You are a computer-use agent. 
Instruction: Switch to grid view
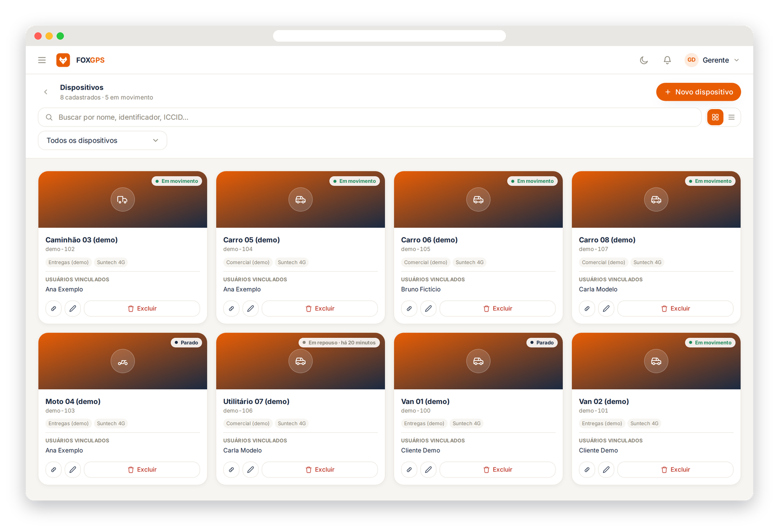[715, 117]
